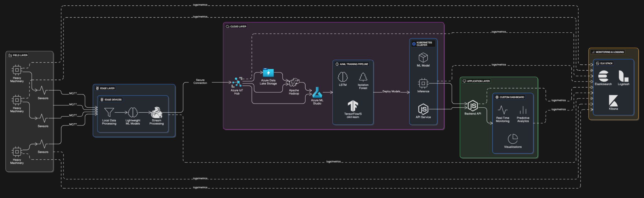Select the EDGE DEVICES group header
Screen dimensions: 644x198
point(111,99)
